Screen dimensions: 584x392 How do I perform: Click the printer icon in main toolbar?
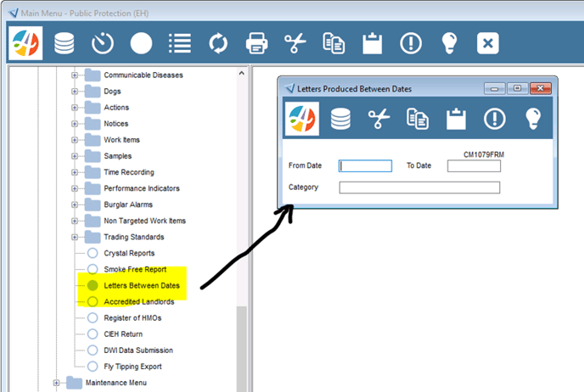pos(256,43)
